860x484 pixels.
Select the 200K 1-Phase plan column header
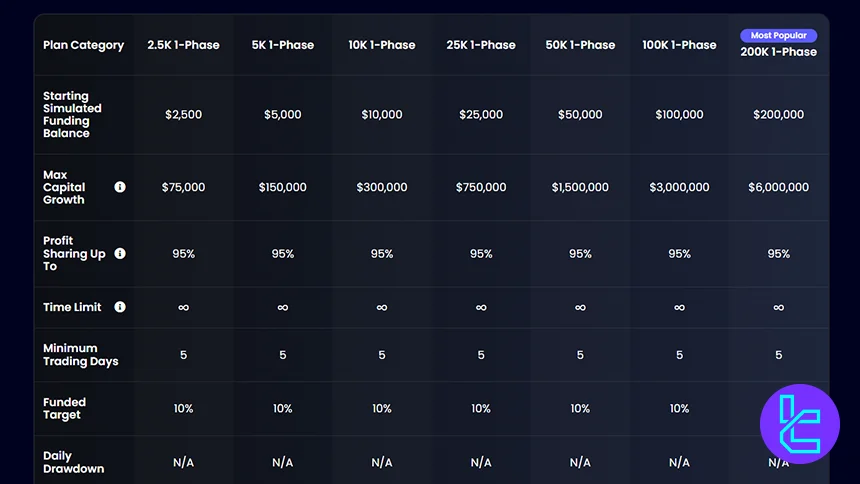(x=778, y=52)
